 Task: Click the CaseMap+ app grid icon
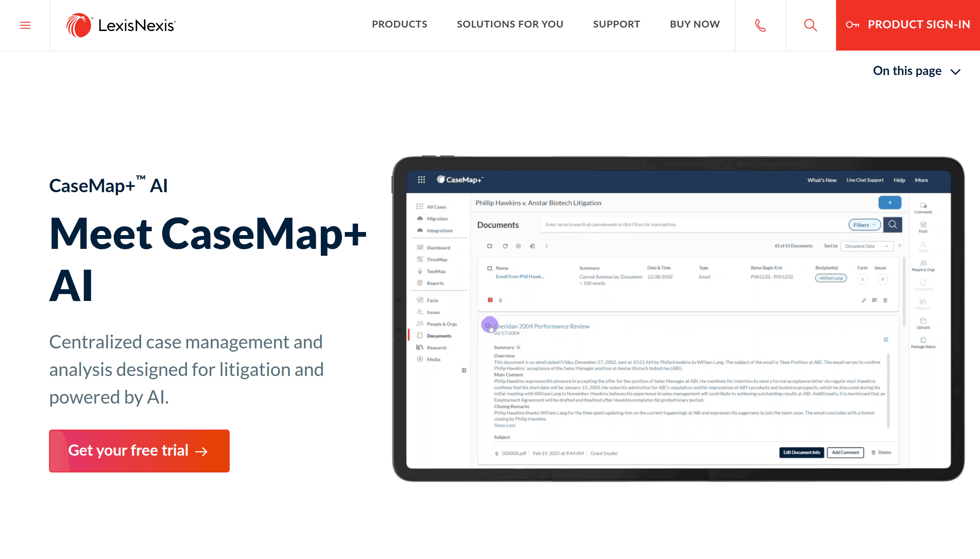[421, 180]
